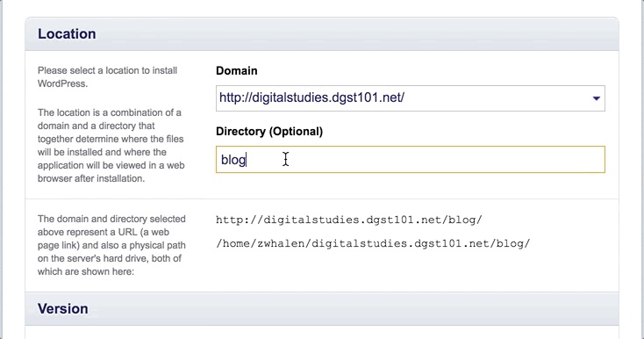Image resolution: width=644 pixels, height=339 pixels.
Task: Open the Domain dropdown list
Action: (411, 98)
